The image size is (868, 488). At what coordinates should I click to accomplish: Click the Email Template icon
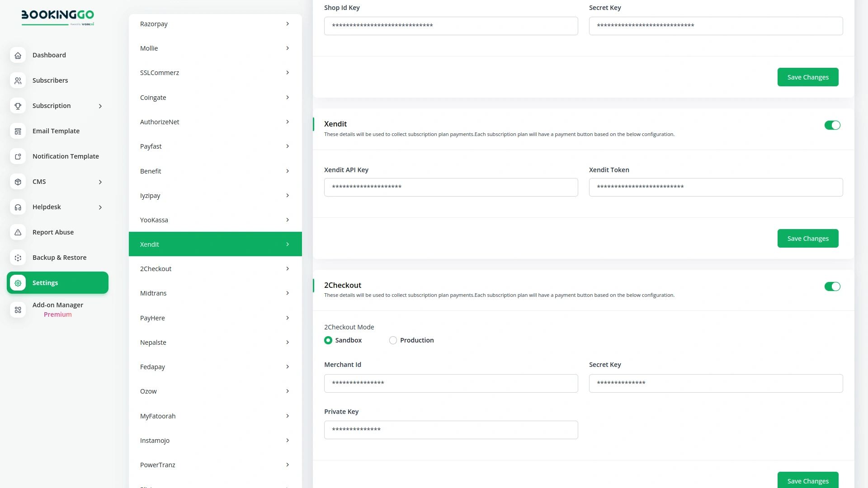coord(18,131)
